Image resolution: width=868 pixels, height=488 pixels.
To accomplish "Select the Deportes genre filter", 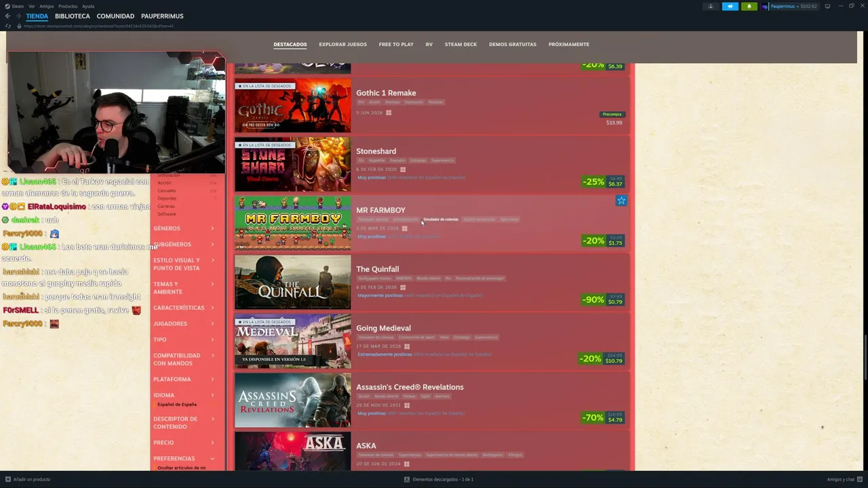I will (x=167, y=199).
